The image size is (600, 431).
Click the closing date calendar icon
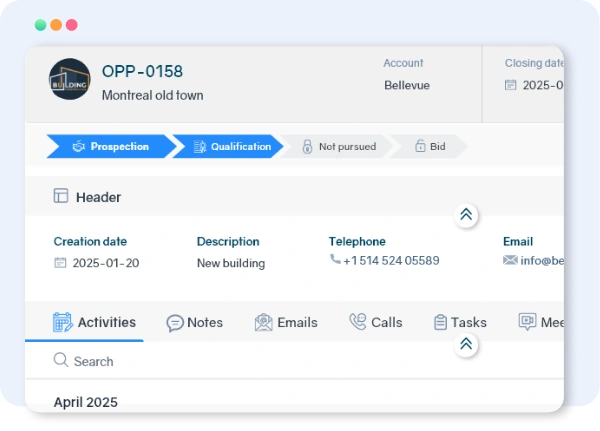tap(511, 85)
